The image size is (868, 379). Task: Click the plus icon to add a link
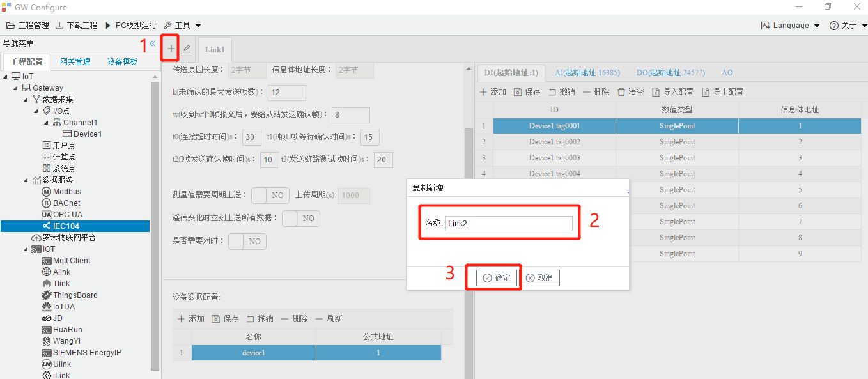pyautogui.click(x=171, y=49)
